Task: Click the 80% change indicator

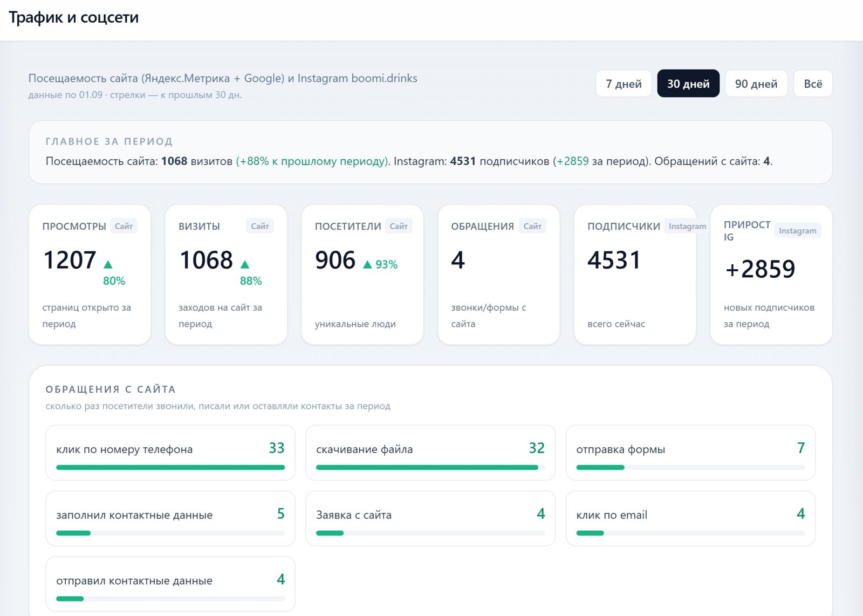Action: pyautogui.click(x=114, y=281)
